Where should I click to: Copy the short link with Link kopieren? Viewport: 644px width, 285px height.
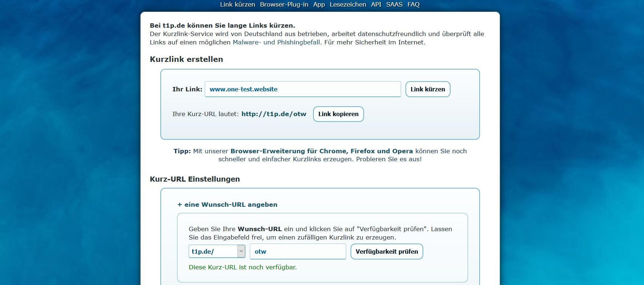[x=338, y=114]
